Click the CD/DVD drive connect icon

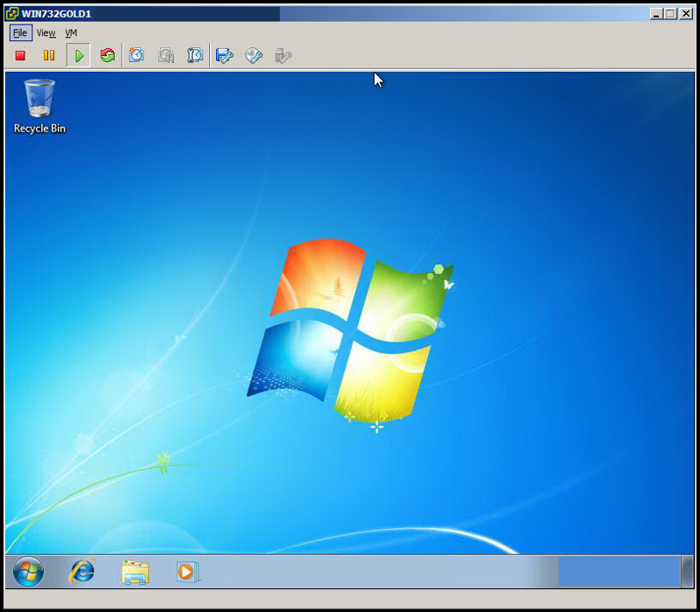tap(254, 55)
